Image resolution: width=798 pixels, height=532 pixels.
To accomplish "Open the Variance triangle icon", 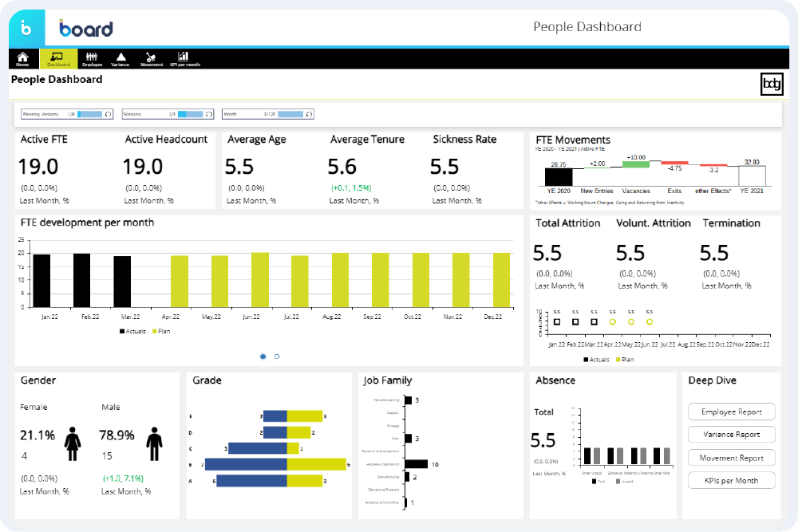I will [120, 58].
